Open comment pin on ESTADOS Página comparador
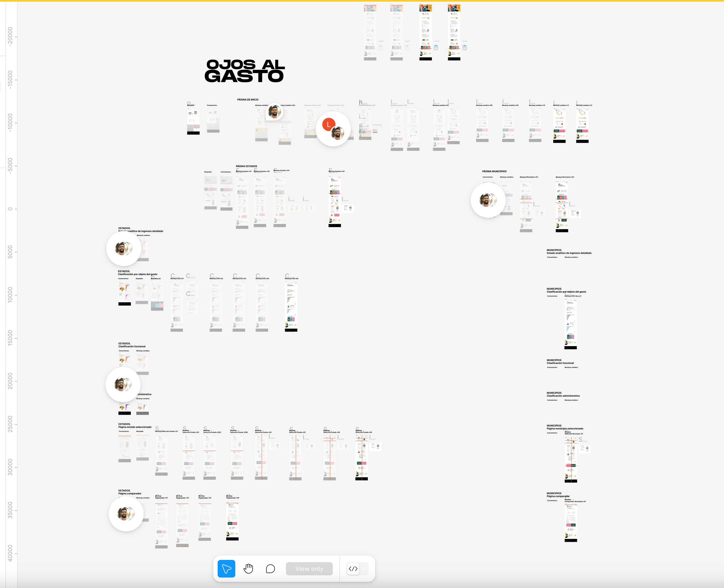This screenshot has height=588, width=724. [126, 514]
